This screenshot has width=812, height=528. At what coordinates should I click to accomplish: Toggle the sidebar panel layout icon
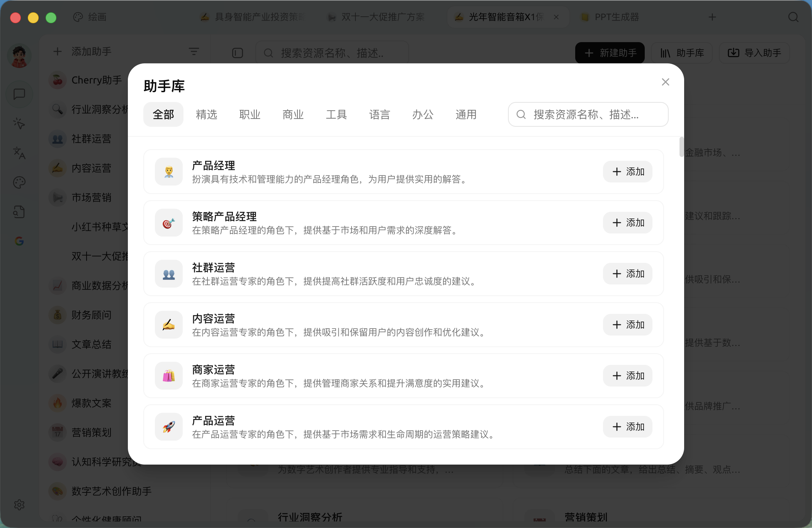pyautogui.click(x=237, y=53)
